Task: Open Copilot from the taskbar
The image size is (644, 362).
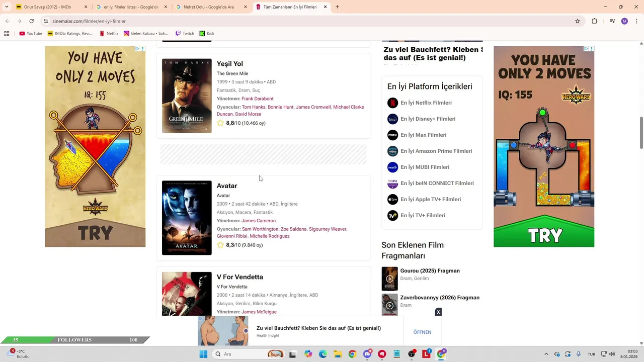Action: coord(308,354)
